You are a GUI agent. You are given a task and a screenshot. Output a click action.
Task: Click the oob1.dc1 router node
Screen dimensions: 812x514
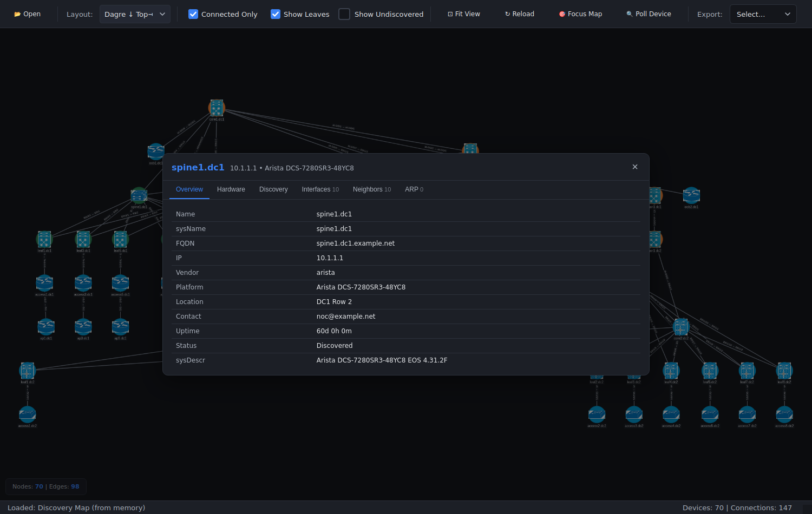pyautogui.click(x=156, y=151)
